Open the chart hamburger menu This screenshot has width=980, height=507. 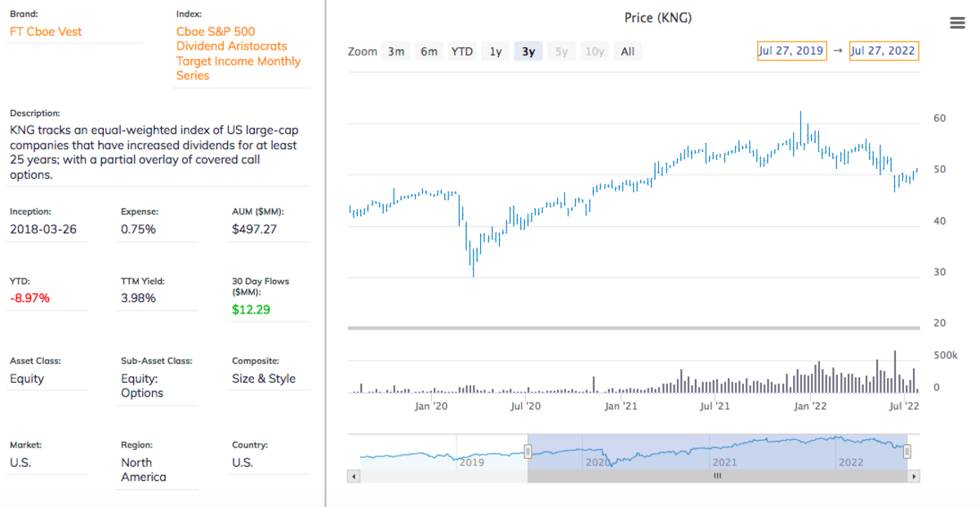958,23
